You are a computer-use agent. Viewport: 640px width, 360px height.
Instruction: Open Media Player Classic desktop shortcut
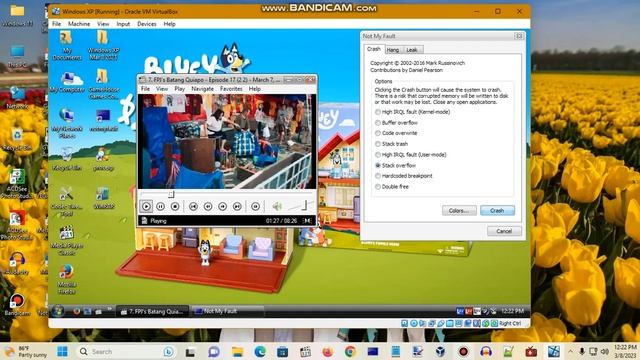point(67,240)
